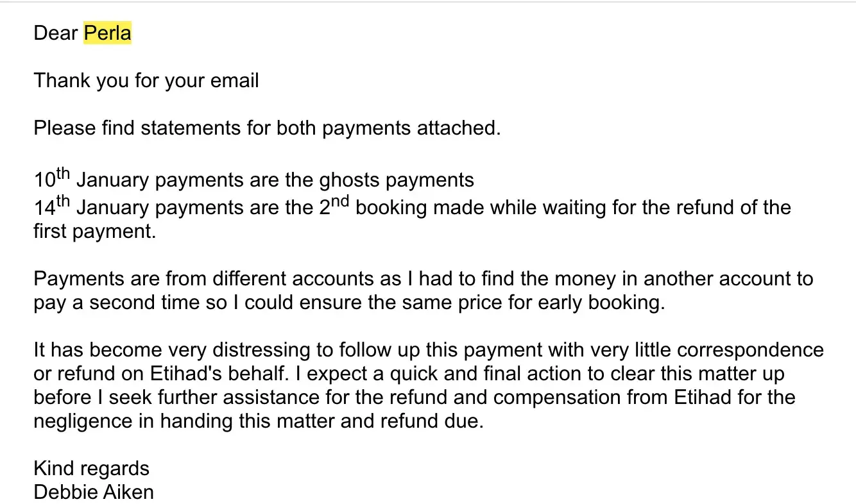
Task: Click the highlighted name Perla
Action: [107, 33]
